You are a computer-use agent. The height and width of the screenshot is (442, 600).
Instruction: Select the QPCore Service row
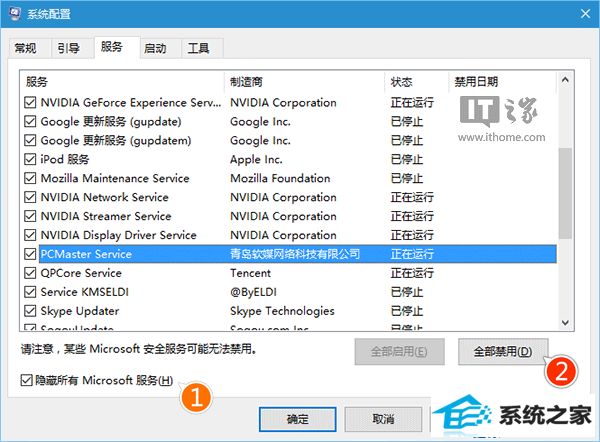point(289,273)
